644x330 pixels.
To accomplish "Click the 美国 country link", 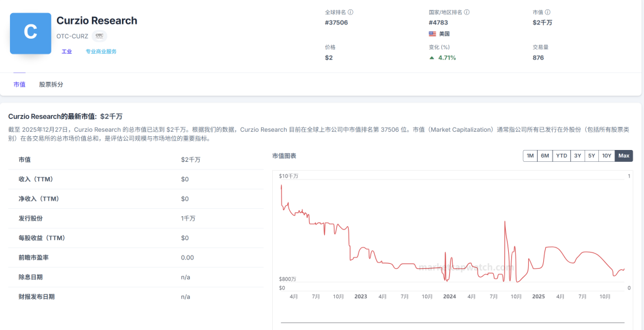I will (444, 34).
